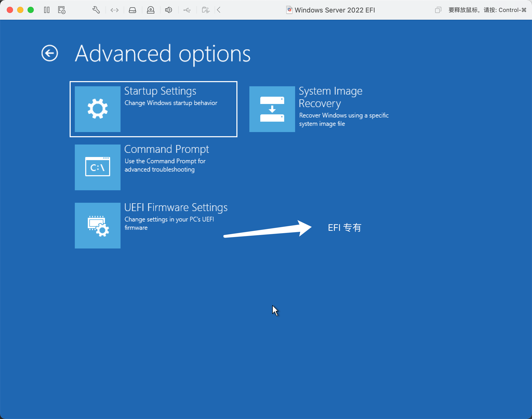532x419 pixels.
Task: Click the Windows Server 2022 EFI title
Action: coord(335,10)
